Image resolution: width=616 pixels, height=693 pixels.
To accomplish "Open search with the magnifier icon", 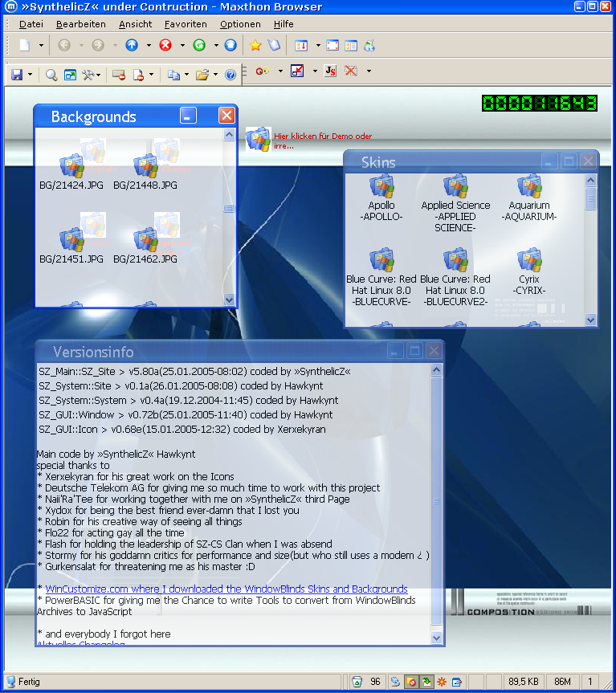I will [x=51, y=75].
